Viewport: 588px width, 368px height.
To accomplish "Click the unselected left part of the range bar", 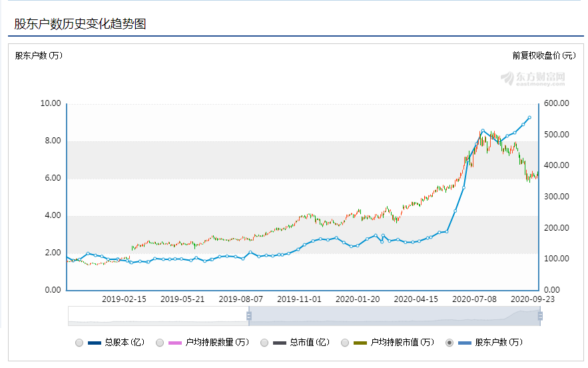I will pyautogui.click(x=158, y=316).
